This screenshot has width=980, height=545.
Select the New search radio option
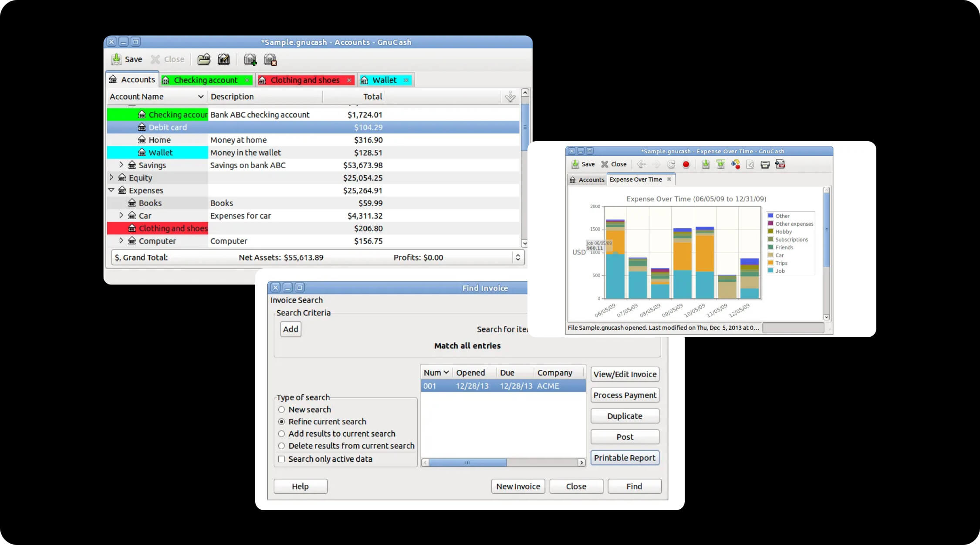click(x=281, y=409)
